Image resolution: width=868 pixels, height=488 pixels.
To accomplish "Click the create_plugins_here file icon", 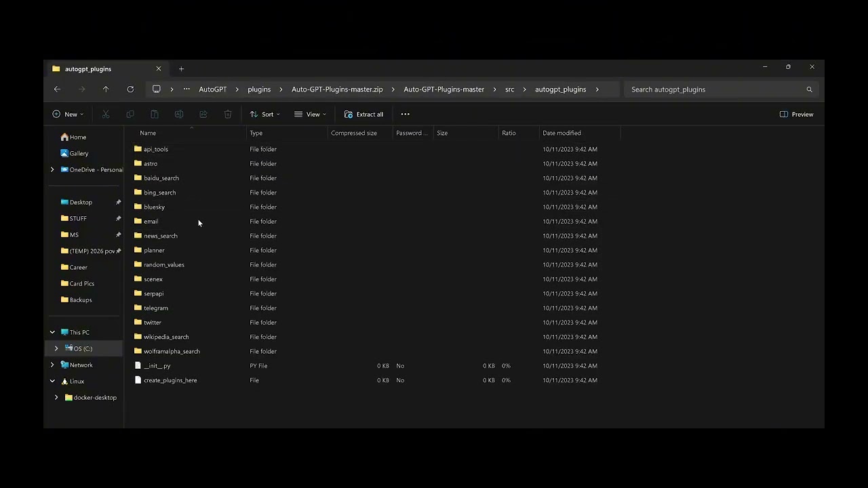I will (138, 380).
